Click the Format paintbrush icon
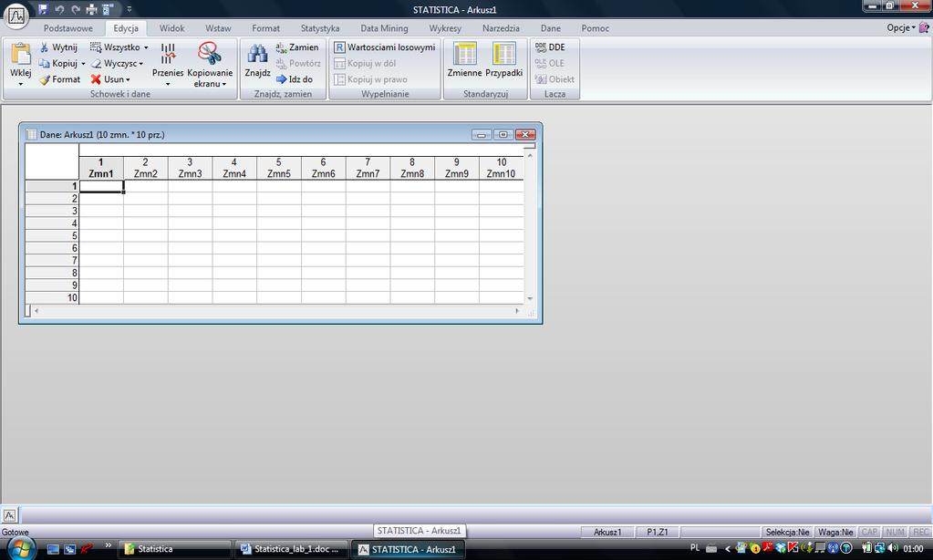Viewport: 933px width, 560px height. (x=45, y=79)
